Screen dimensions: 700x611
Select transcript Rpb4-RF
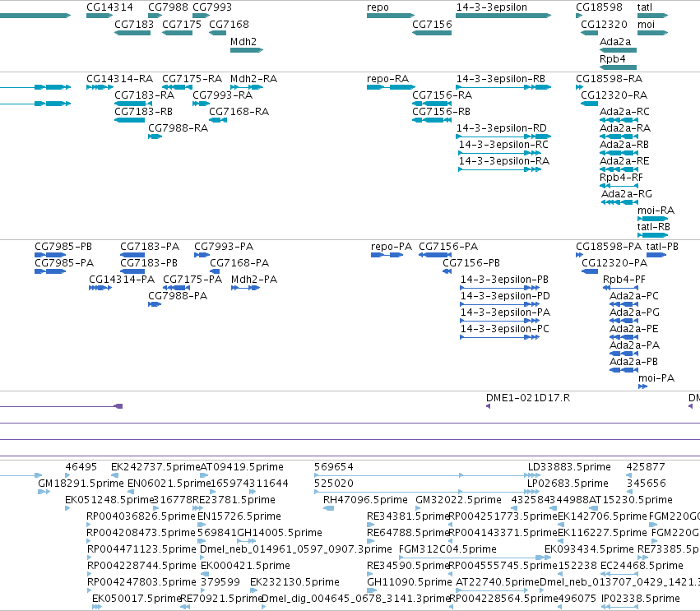pyautogui.click(x=621, y=178)
